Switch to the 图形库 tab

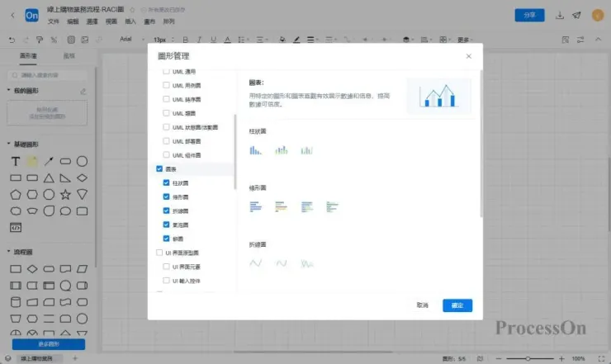(x=28, y=56)
